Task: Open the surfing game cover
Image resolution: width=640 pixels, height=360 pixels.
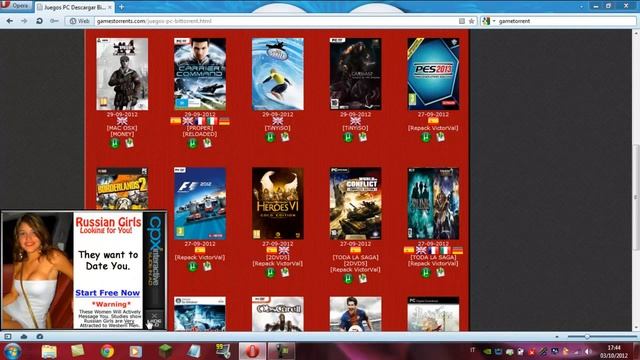Action: [278, 74]
